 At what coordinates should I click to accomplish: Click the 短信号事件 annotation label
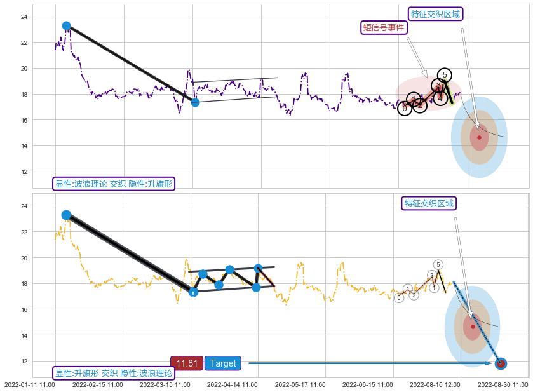(x=384, y=27)
